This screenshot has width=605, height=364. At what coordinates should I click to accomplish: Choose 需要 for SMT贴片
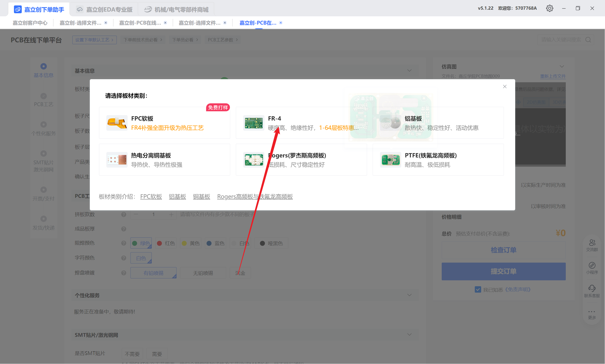click(x=157, y=354)
